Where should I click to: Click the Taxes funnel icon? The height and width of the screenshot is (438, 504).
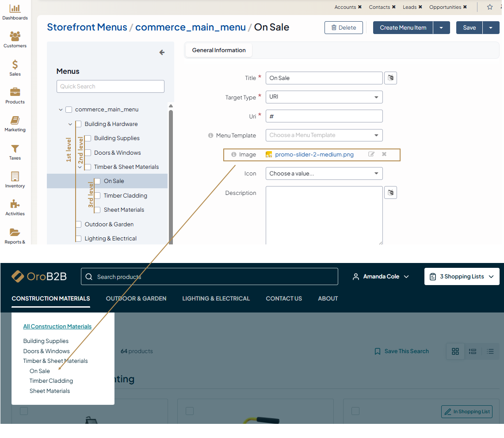pyautogui.click(x=15, y=149)
